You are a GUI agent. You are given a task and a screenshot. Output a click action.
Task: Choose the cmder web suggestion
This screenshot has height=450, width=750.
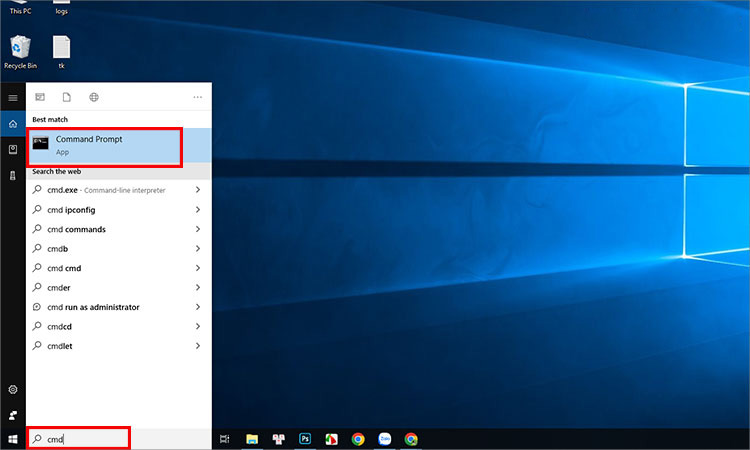(x=119, y=287)
